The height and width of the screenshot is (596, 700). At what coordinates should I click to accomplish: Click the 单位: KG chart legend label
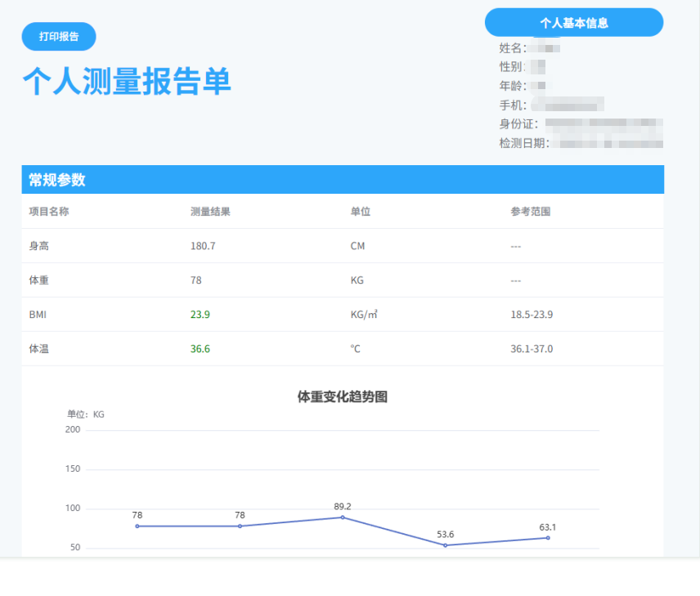tap(81, 415)
